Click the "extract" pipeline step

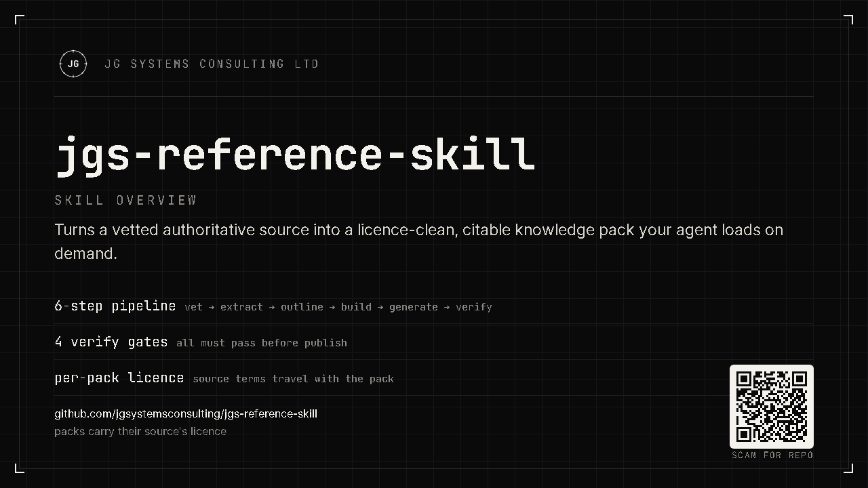coord(241,307)
